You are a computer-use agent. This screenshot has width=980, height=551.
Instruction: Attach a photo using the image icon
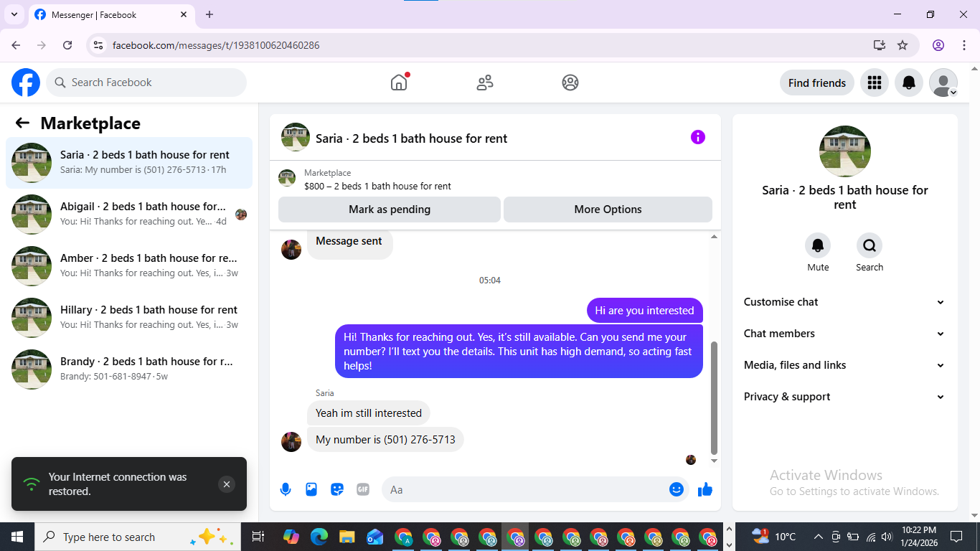click(x=311, y=489)
